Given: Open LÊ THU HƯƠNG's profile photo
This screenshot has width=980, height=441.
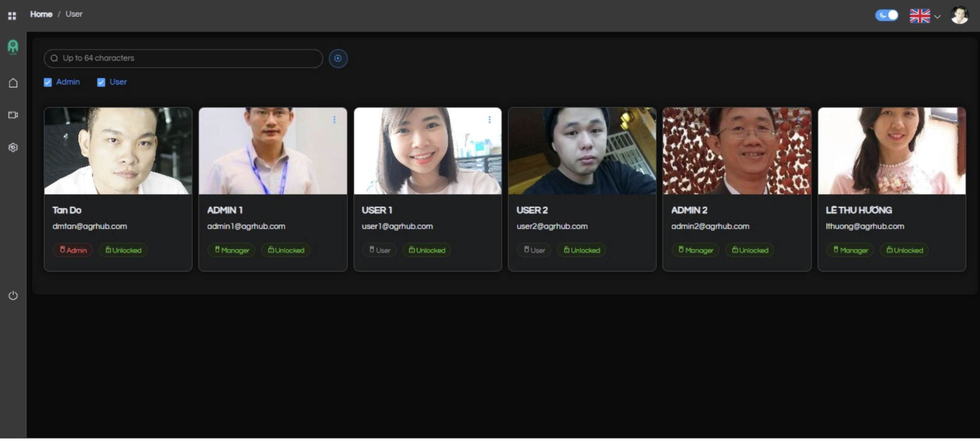Looking at the screenshot, I should tap(892, 151).
